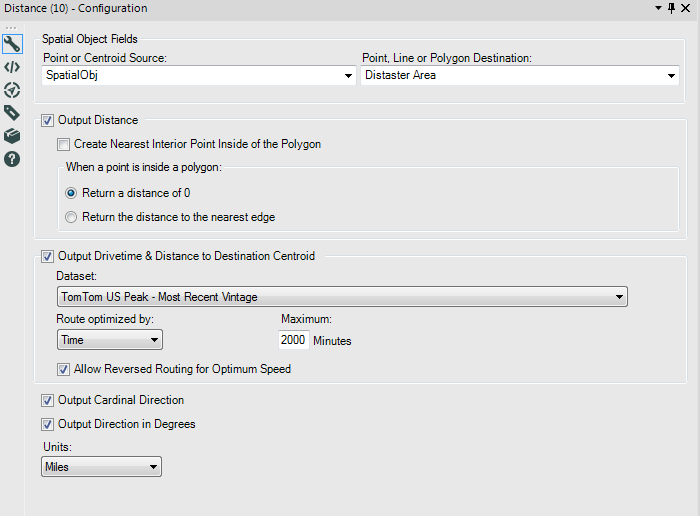This screenshot has width=700, height=516.
Task: Toggle the Output Distance checkbox
Action: [47, 121]
